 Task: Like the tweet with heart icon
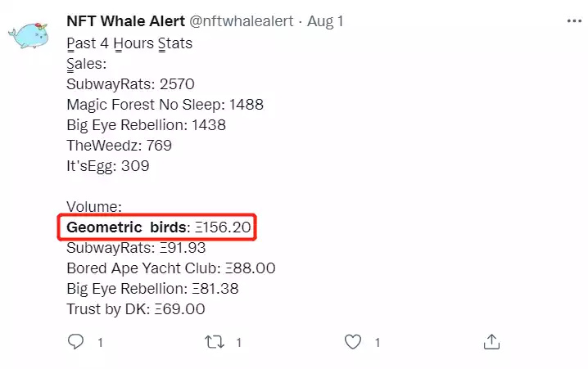[353, 341]
